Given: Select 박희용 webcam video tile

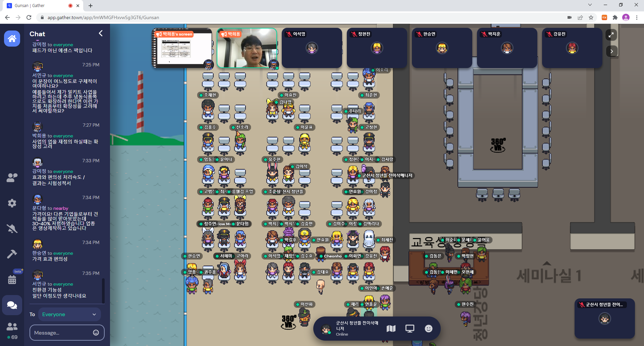Looking at the screenshot, I should (x=247, y=48).
